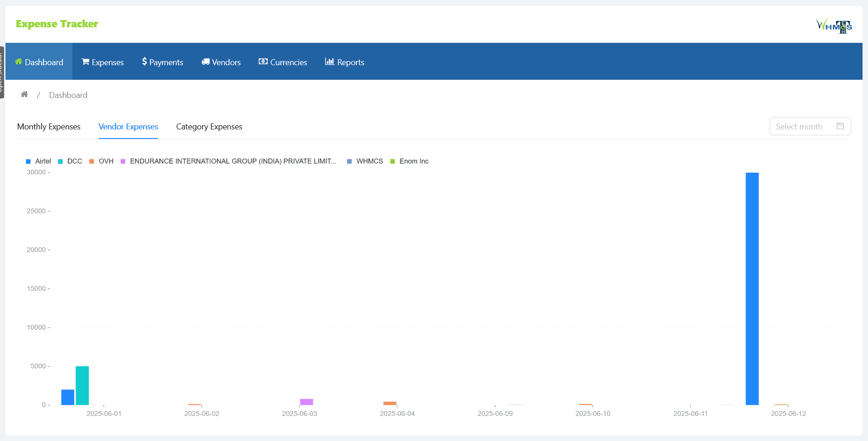Click the calendar icon in month picker

(840, 126)
